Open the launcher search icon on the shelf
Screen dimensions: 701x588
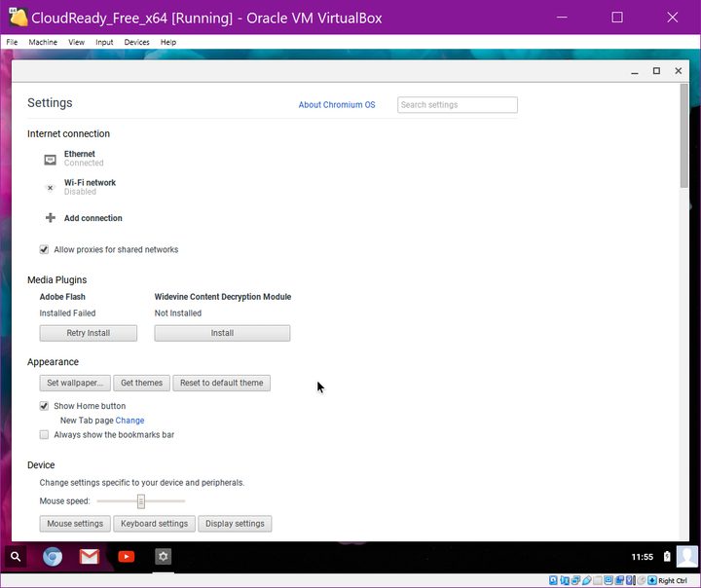[16, 557]
